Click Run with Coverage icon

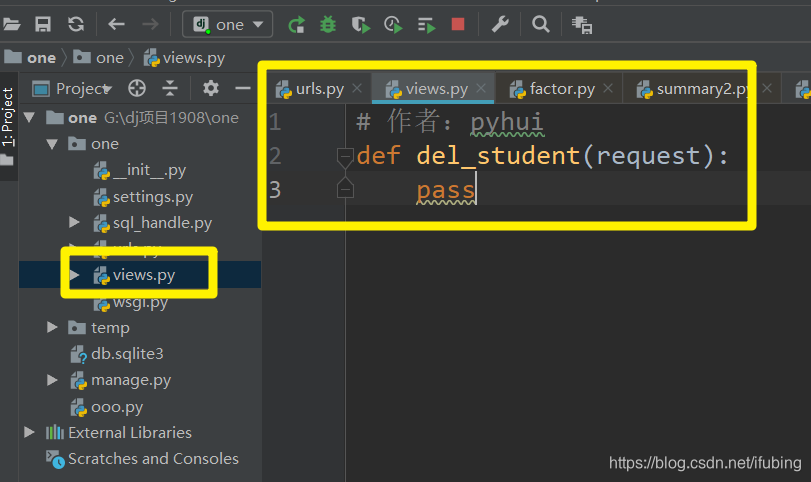pos(361,24)
